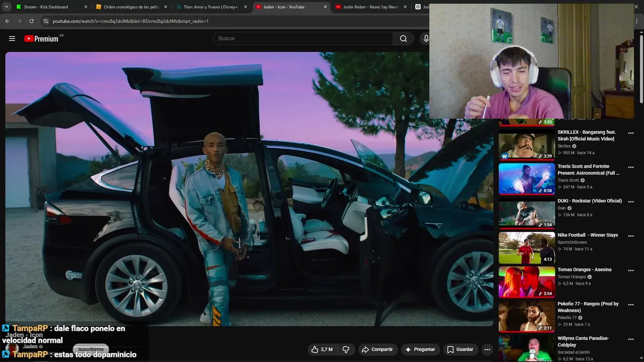Click the Suscribirme button
Screen dimensions: 644x362
[91, 349]
